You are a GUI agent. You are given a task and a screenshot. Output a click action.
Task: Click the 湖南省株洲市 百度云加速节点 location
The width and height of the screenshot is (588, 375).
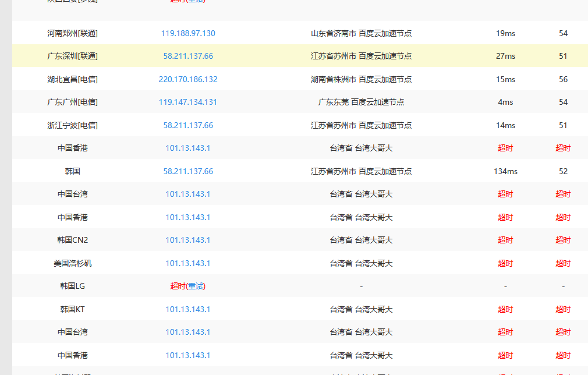(361, 79)
